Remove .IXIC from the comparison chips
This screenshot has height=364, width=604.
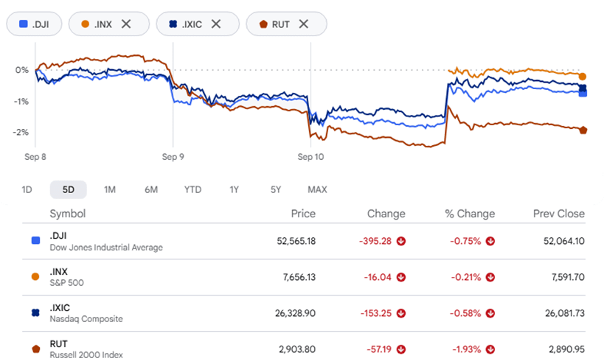click(216, 24)
